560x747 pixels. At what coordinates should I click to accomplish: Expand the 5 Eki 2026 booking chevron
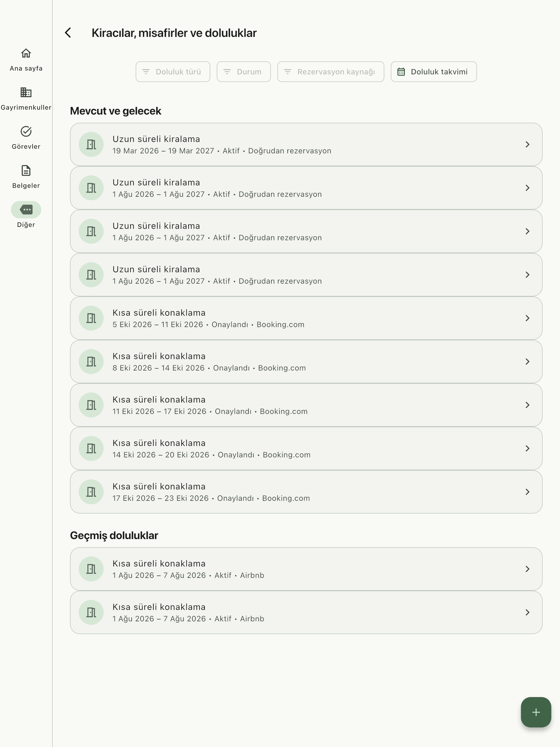click(x=527, y=318)
